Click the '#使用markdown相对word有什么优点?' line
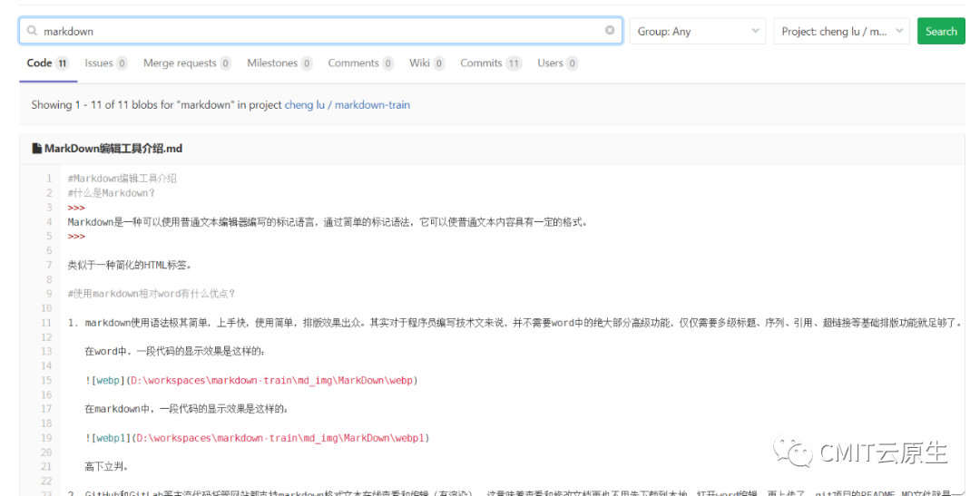Viewport: 980px width, 496px height. (x=152, y=294)
